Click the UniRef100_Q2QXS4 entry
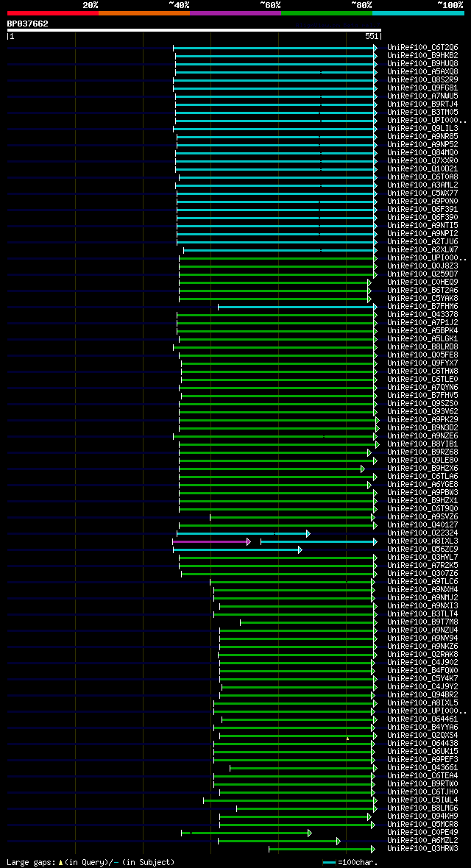This screenshot has height=868, width=471. point(422,735)
